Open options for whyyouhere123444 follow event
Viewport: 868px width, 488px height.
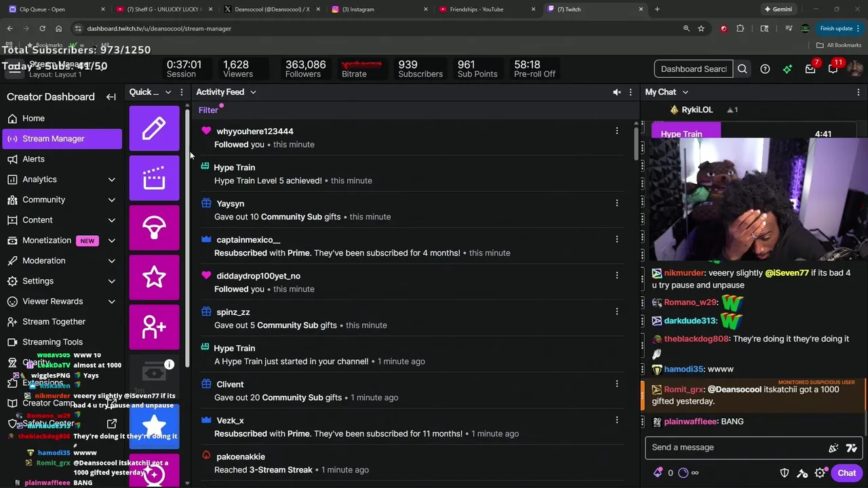click(x=616, y=131)
